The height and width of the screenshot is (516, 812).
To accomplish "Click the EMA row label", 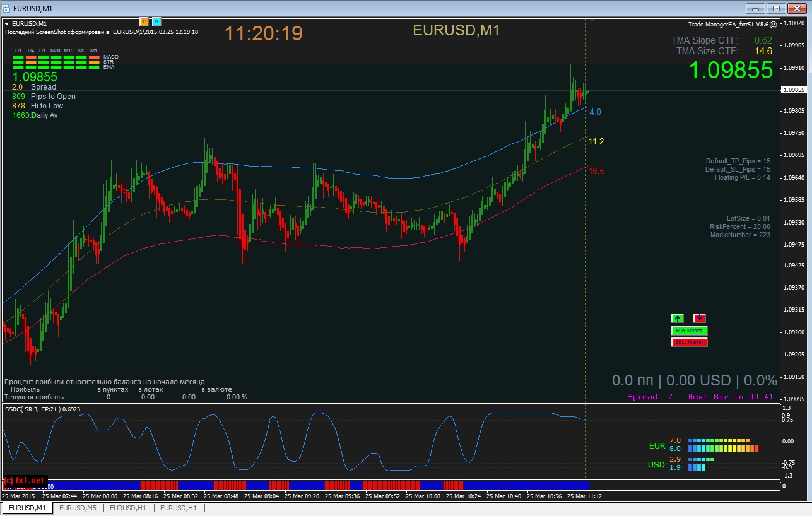I will pyautogui.click(x=109, y=67).
